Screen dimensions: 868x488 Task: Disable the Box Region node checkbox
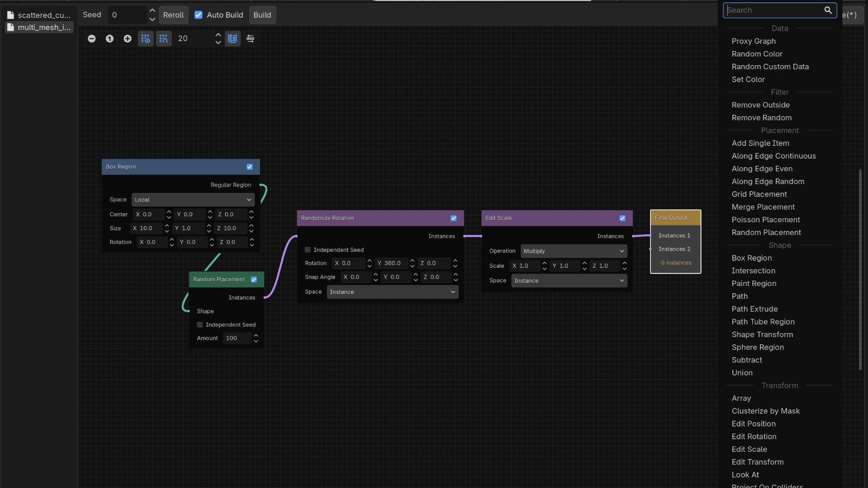[250, 167]
